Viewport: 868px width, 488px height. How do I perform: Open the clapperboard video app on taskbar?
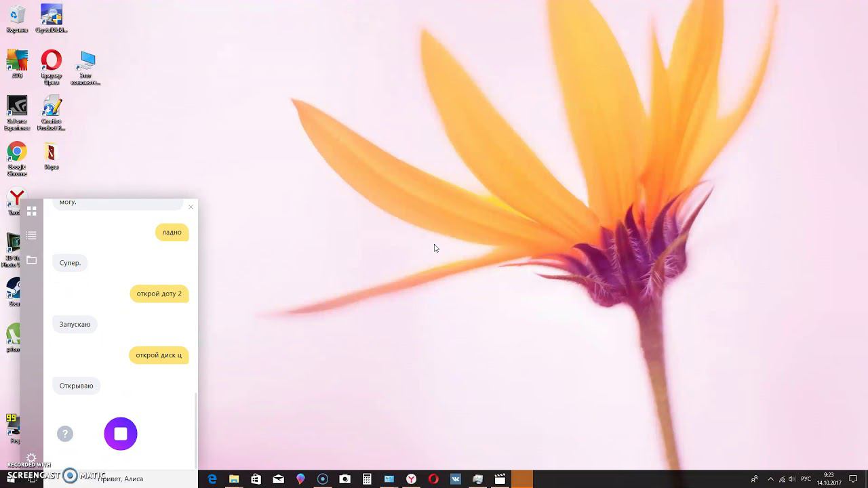tap(500, 479)
